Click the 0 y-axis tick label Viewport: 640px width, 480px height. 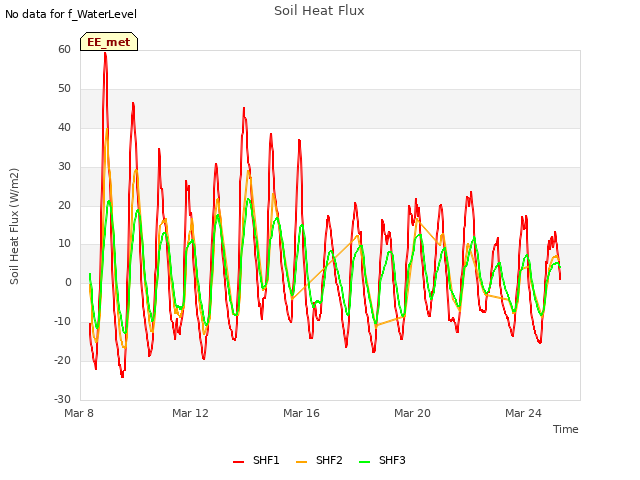(x=68, y=282)
